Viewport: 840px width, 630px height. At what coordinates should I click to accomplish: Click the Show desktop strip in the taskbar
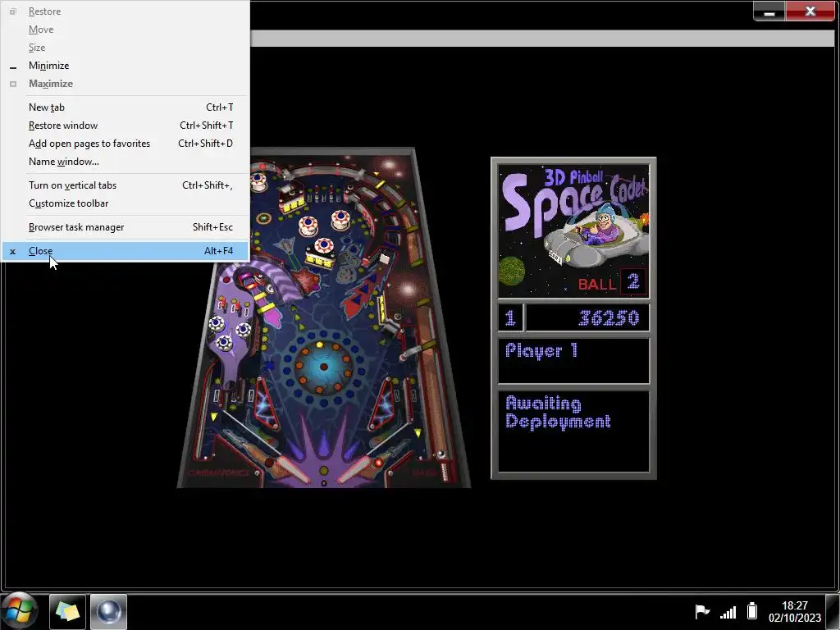pos(833,612)
